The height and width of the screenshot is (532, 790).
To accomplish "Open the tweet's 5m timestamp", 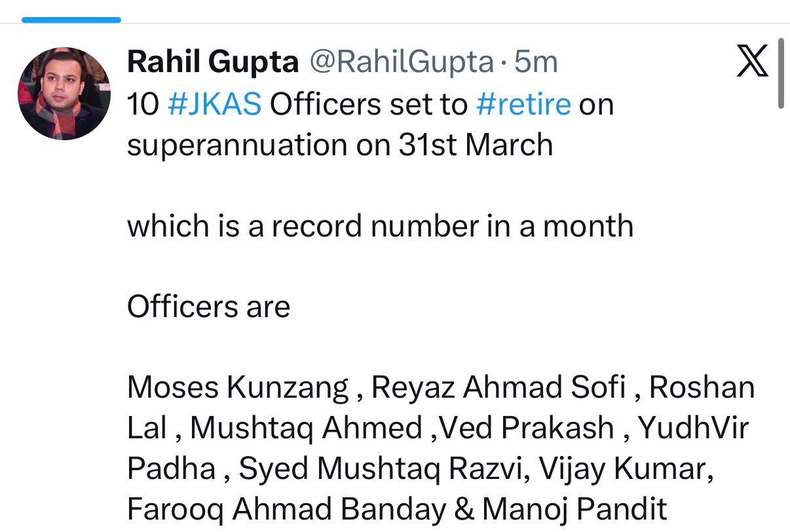I will pyautogui.click(x=536, y=62).
